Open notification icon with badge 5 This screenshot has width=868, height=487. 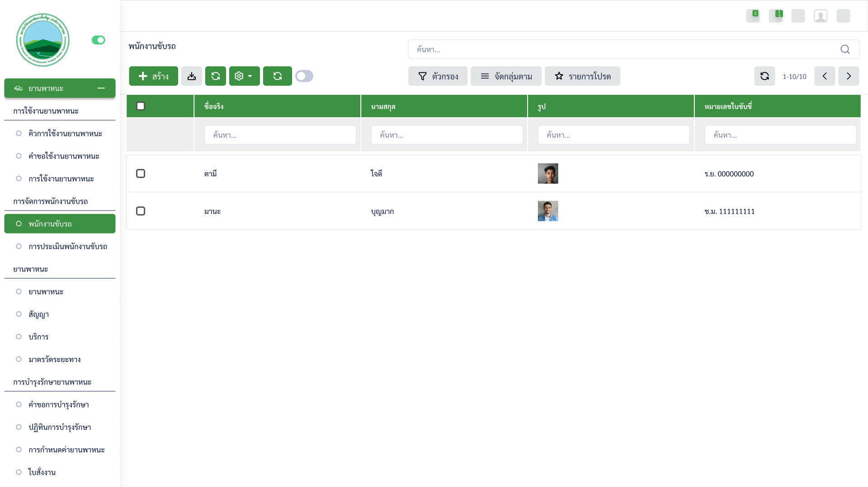pyautogui.click(x=753, y=16)
